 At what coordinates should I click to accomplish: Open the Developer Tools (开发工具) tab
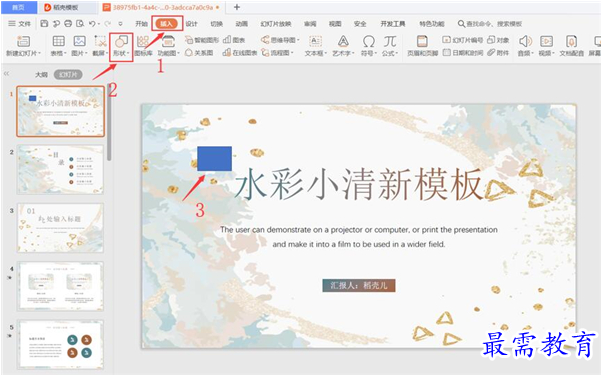[x=393, y=24]
